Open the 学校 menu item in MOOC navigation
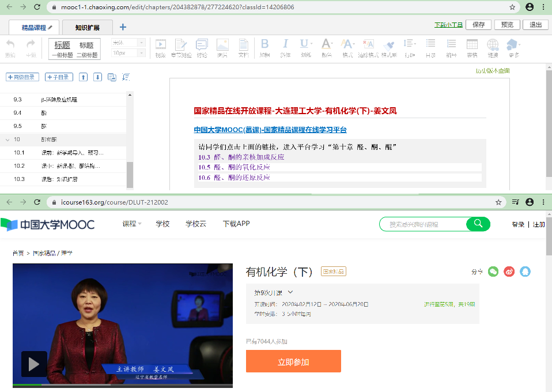This screenshot has height=392, width=552. tap(162, 224)
